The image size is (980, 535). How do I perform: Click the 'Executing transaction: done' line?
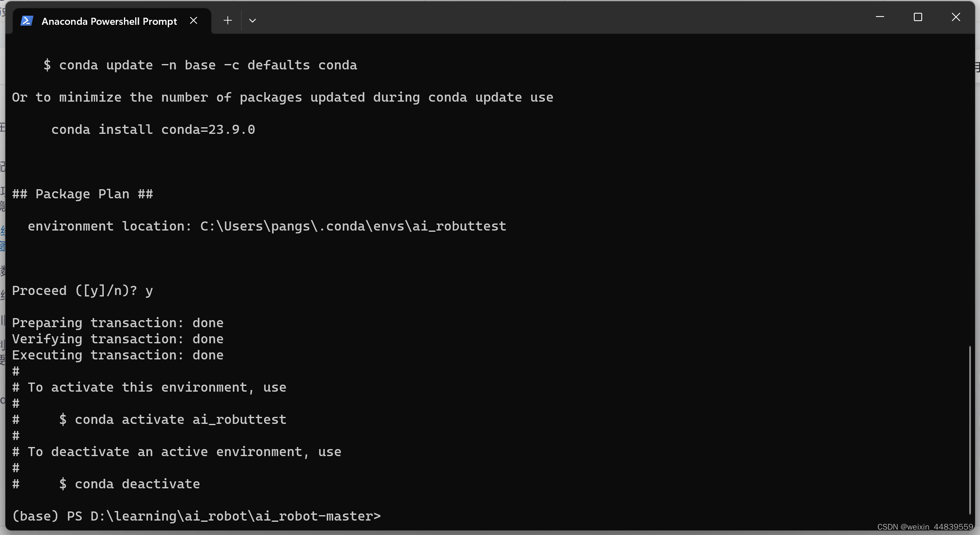(118, 355)
